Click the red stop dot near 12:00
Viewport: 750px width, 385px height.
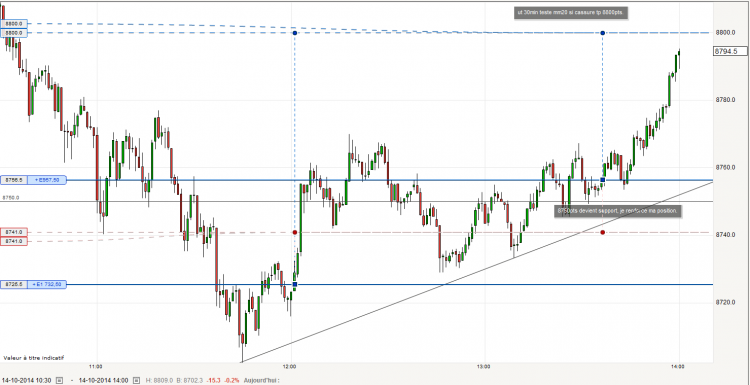point(295,232)
